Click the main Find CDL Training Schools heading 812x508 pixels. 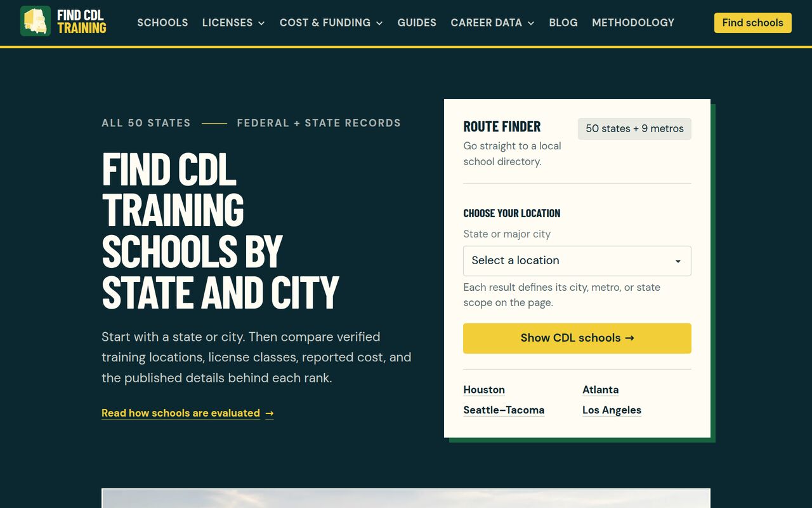point(220,231)
